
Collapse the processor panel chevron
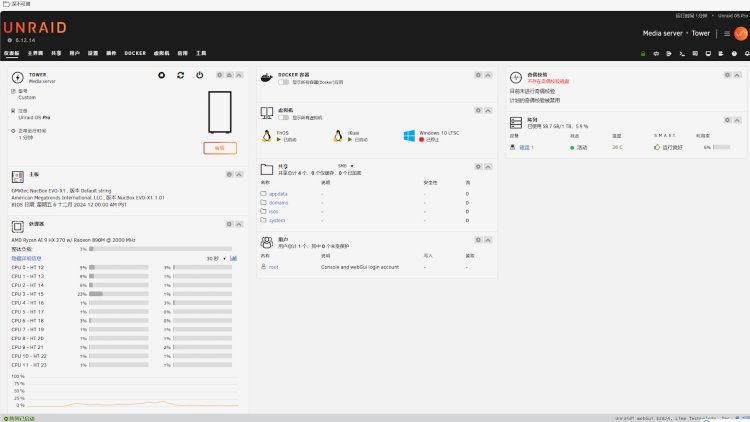[x=239, y=224]
